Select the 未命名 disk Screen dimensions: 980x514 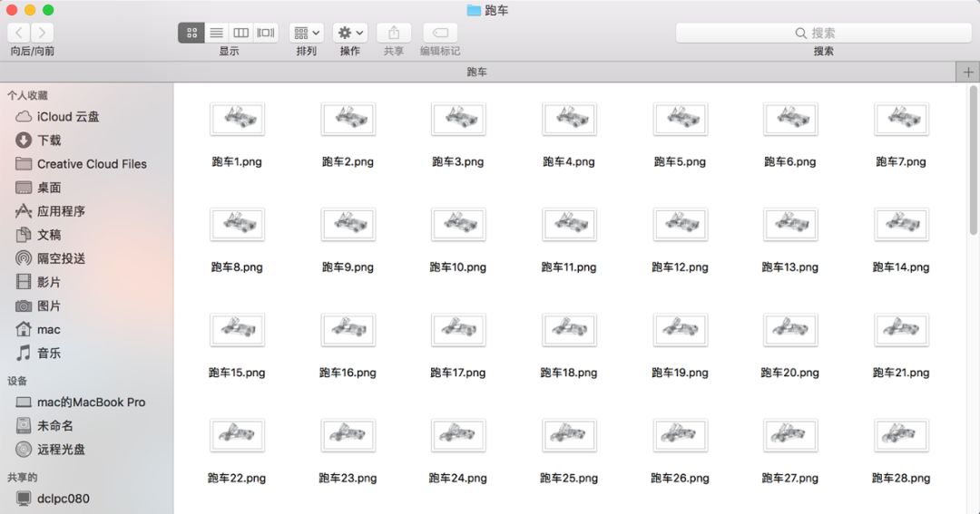(x=44, y=426)
